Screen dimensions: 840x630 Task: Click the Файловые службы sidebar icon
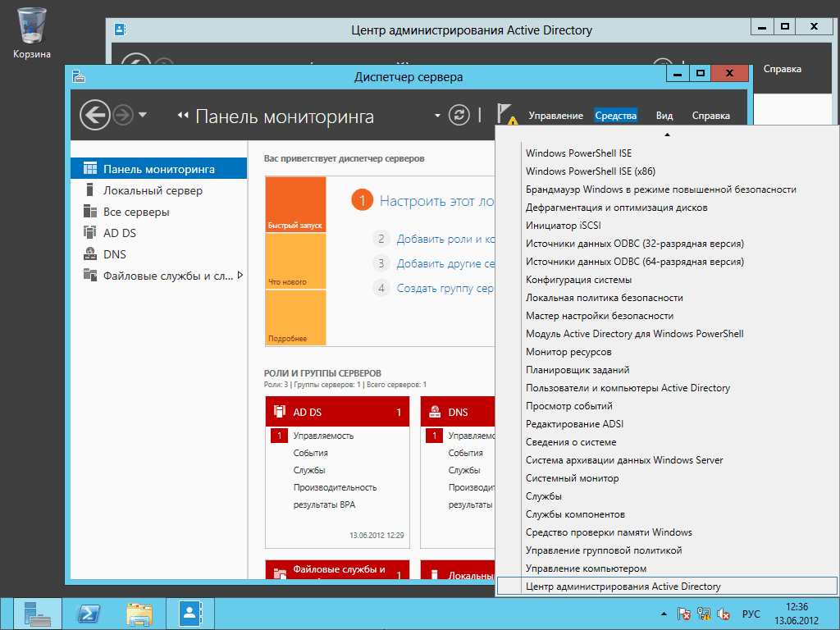click(x=90, y=276)
